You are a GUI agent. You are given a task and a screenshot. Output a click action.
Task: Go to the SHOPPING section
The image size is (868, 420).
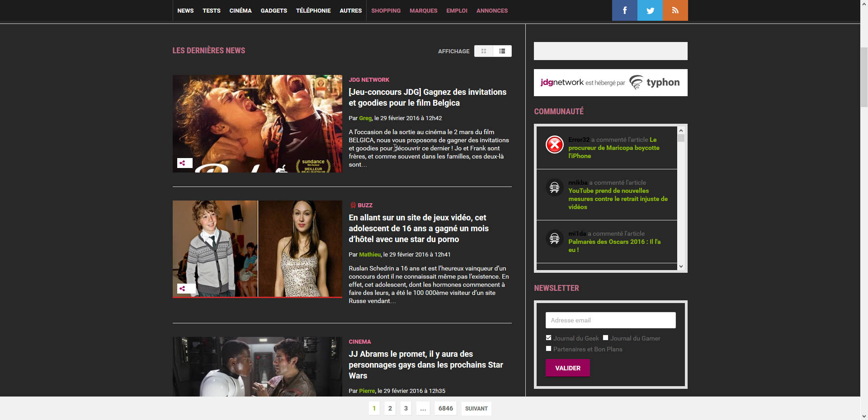(x=386, y=10)
